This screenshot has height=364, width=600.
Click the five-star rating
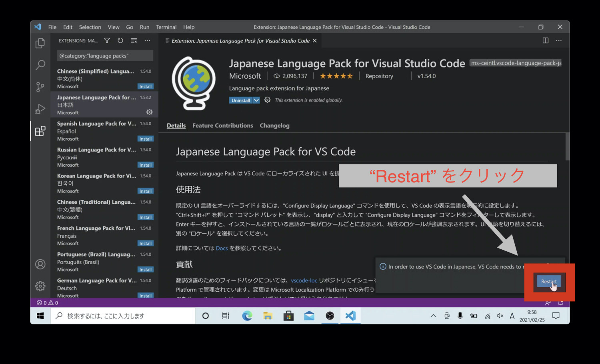336,76
